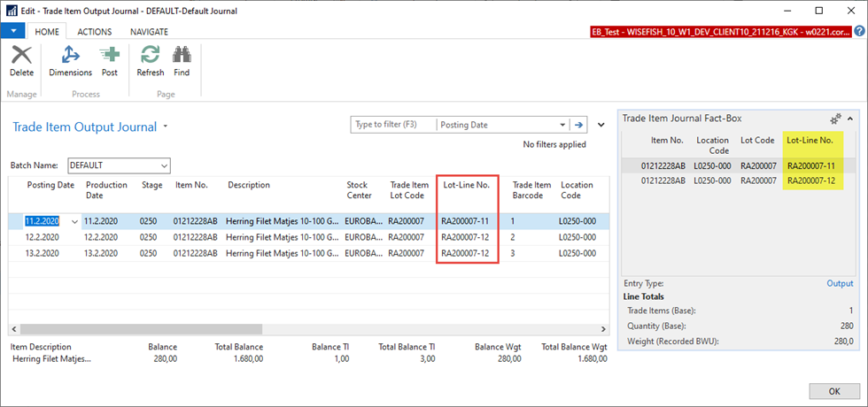Viewport: 868px width, 407px height.
Task: Open the Trade Item Output Journal title dropdown
Action: click(x=166, y=127)
